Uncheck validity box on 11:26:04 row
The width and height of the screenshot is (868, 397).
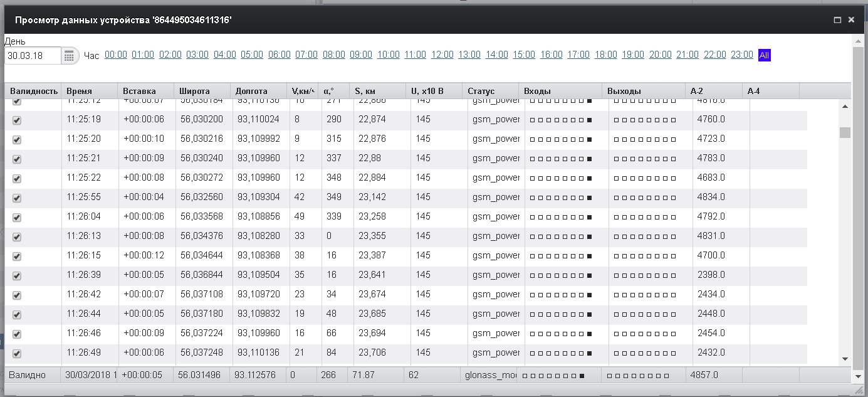[x=17, y=218]
